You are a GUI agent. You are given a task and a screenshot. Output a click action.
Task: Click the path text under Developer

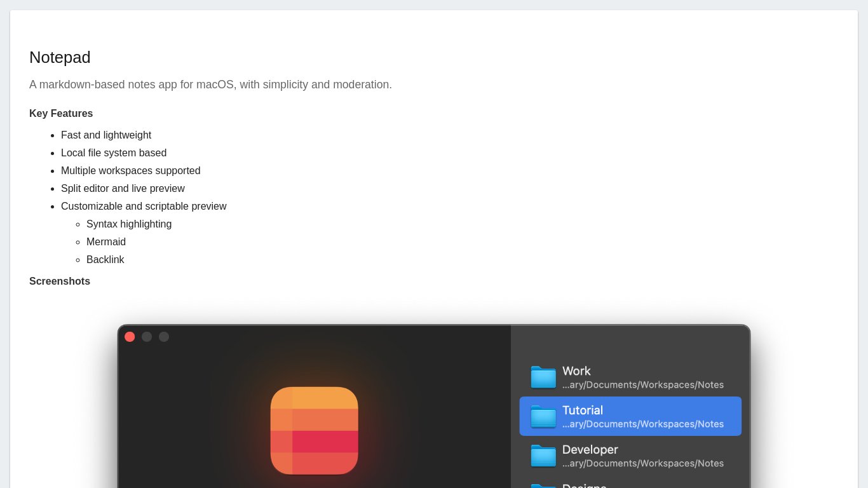click(643, 464)
